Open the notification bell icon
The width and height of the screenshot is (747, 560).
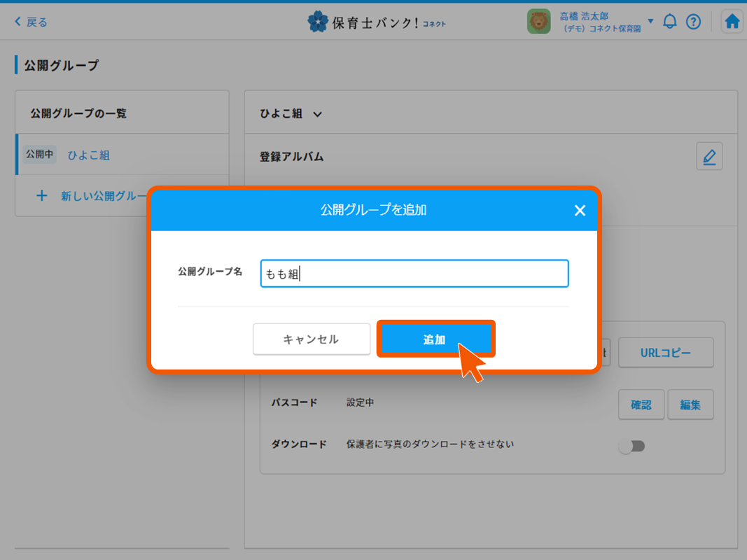coord(669,21)
